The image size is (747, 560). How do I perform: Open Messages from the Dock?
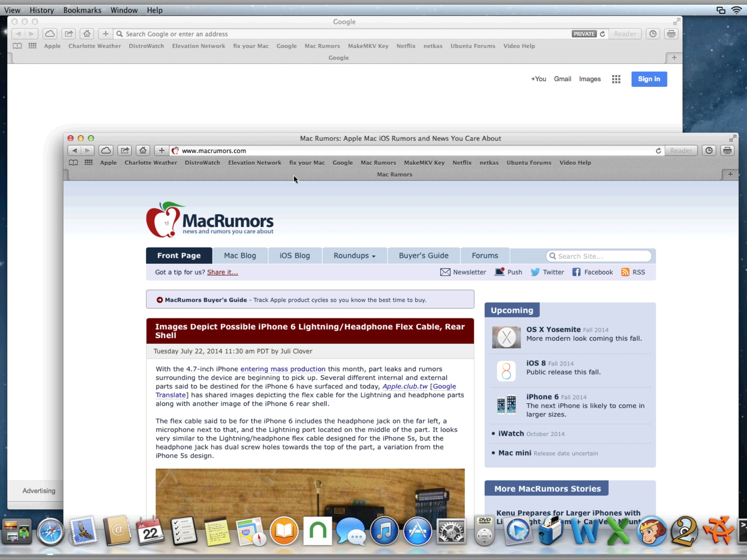click(351, 531)
